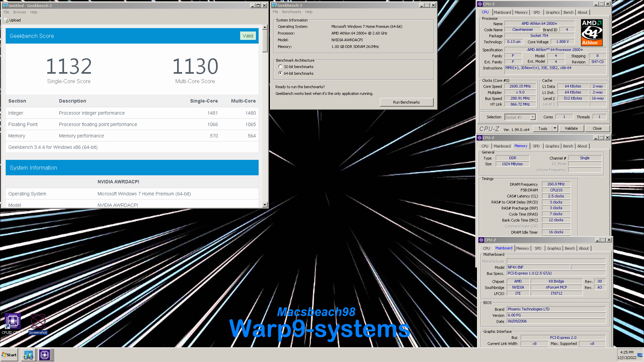Screen dimensions: 644x362
Task: Click the system tray display icon
Action: (x=640, y=355)
